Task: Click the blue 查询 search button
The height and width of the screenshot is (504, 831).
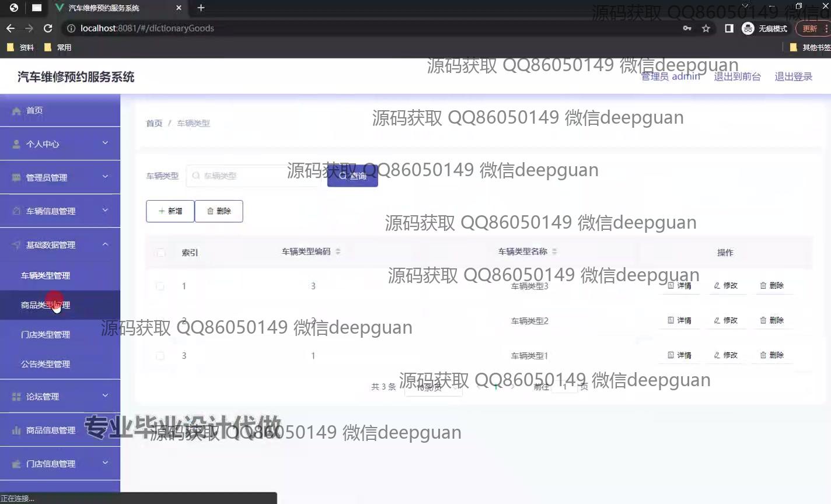Action: point(352,176)
